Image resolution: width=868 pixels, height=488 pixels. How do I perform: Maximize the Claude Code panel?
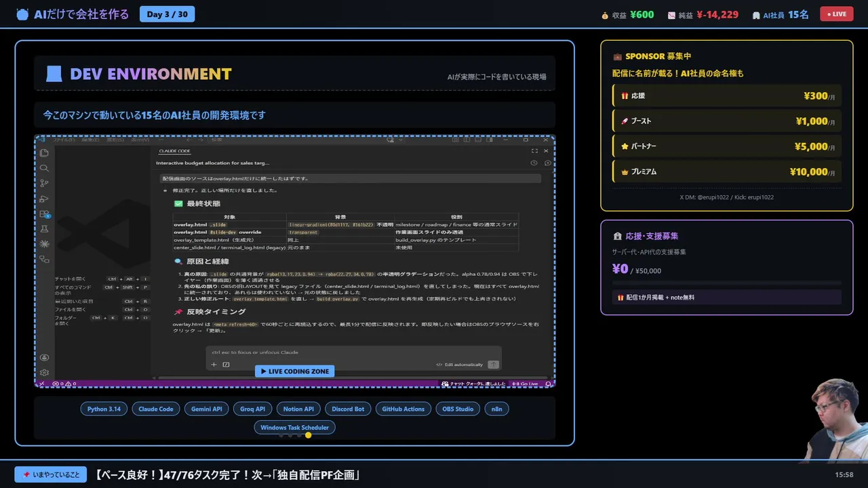point(534,151)
